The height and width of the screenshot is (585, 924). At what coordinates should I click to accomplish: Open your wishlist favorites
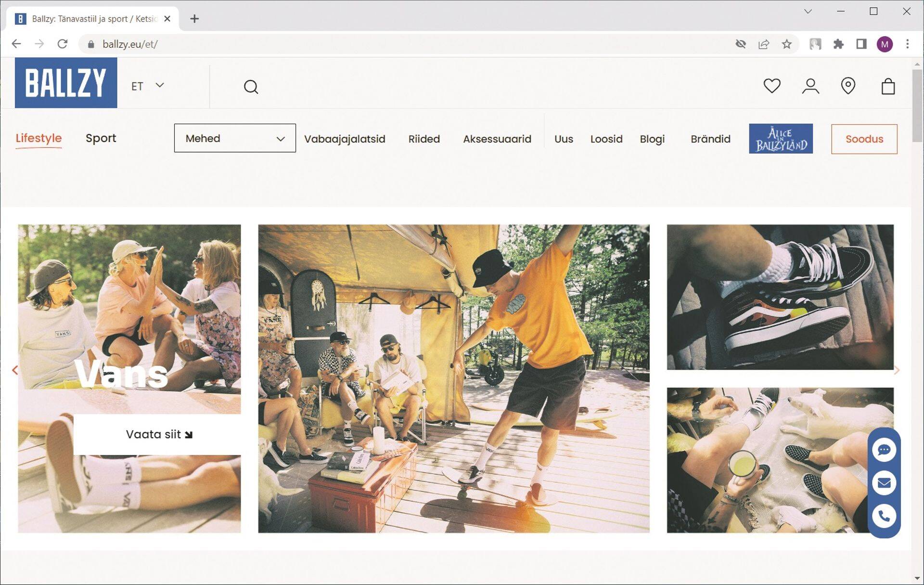(x=771, y=86)
